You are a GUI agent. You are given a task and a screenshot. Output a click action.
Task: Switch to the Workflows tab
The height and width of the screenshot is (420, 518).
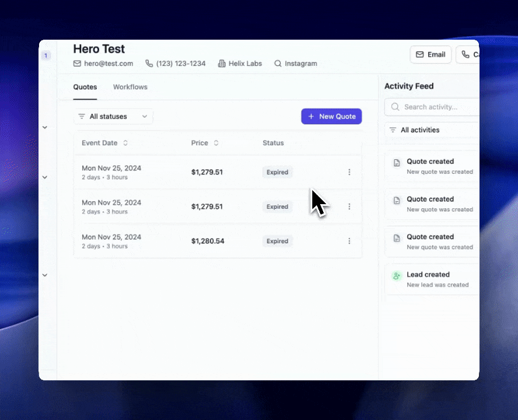click(130, 87)
